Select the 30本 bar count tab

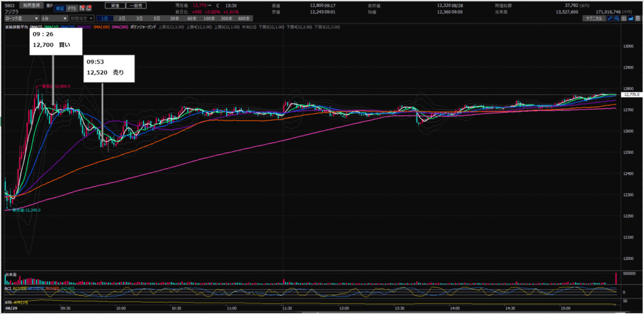click(x=174, y=19)
